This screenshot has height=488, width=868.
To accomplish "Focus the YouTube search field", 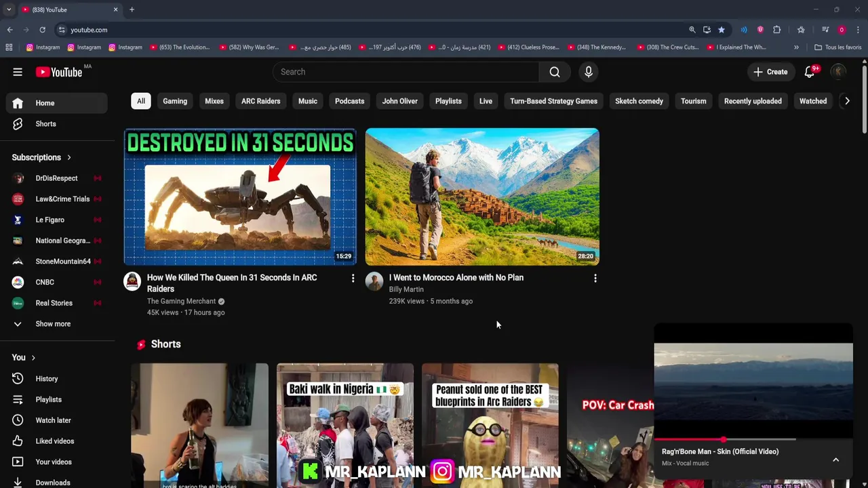I will pyautogui.click(x=406, y=72).
